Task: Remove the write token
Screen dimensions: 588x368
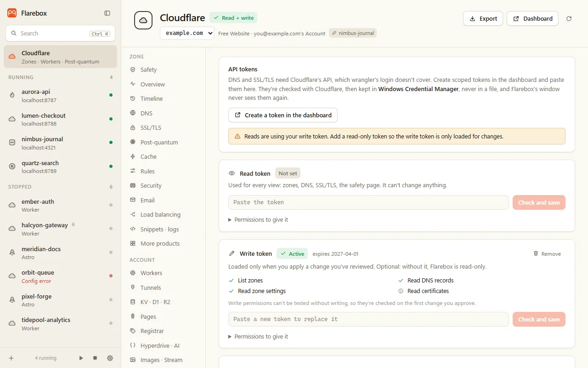Action: pyautogui.click(x=547, y=254)
